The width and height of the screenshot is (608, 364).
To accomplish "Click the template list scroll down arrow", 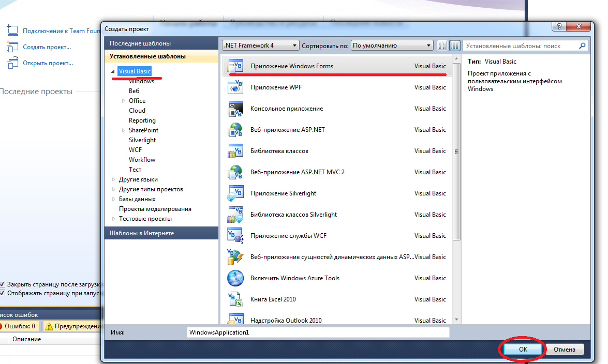I will pyautogui.click(x=456, y=320).
